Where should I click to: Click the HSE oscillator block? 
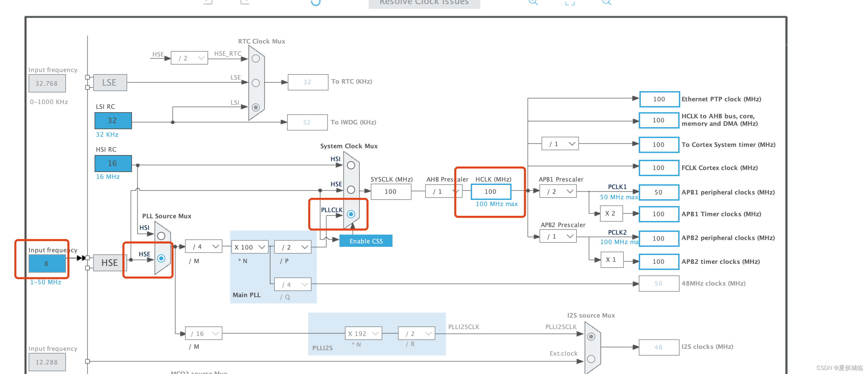(110, 263)
